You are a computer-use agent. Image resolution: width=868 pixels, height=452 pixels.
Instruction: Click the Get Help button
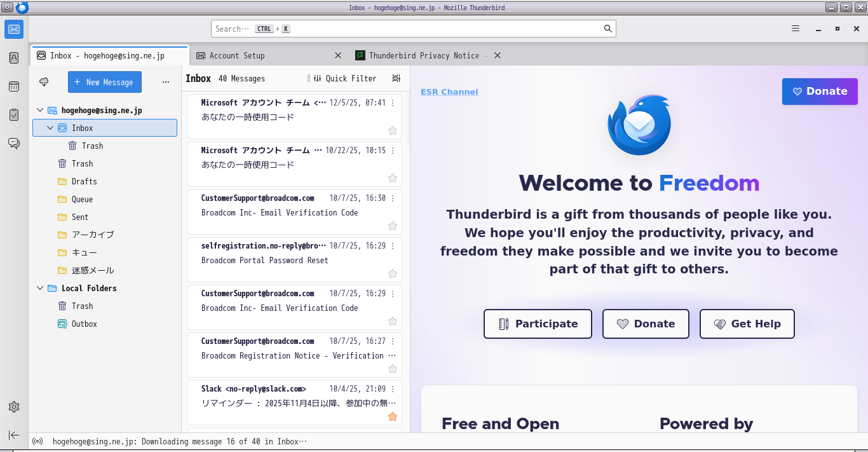click(747, 324)
